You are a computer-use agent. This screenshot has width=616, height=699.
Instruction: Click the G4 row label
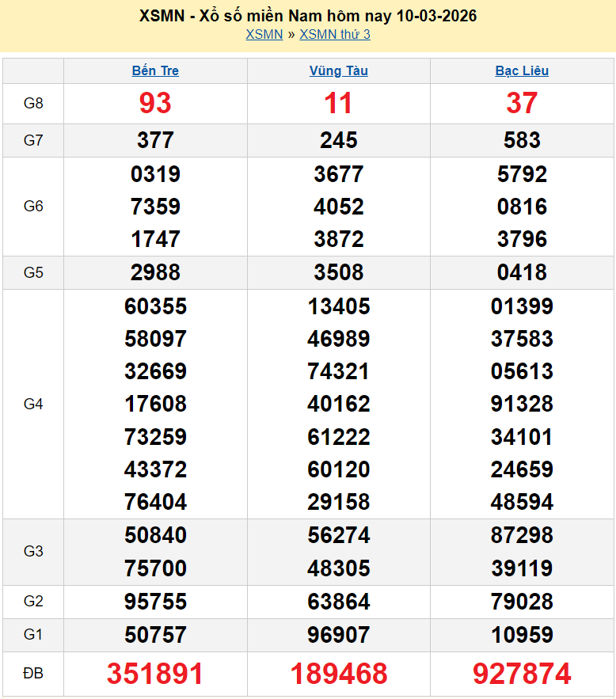pyautogui.click(x=33, y=405)
